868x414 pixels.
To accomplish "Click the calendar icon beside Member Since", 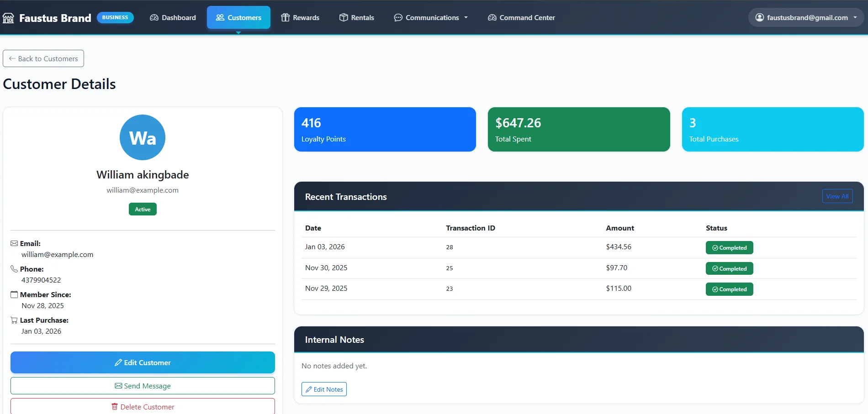I will pyautogui.click(x=14, y=295).
